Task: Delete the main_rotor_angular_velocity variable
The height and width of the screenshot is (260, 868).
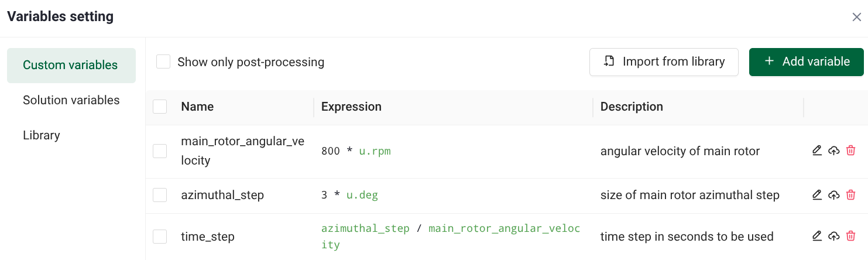Action: tap(851, 151)
